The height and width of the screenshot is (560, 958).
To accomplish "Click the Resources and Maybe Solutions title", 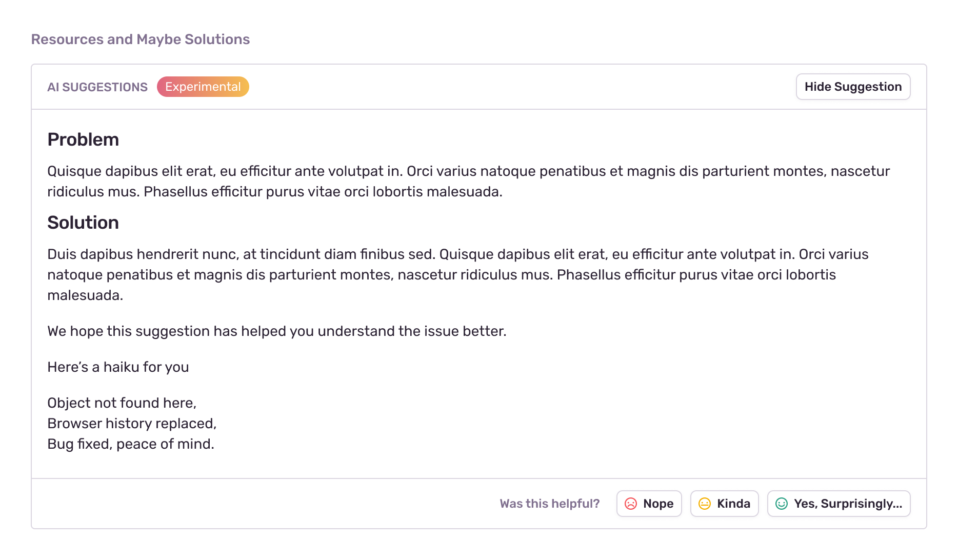I will pyautogui.click(x=141, y=39).
